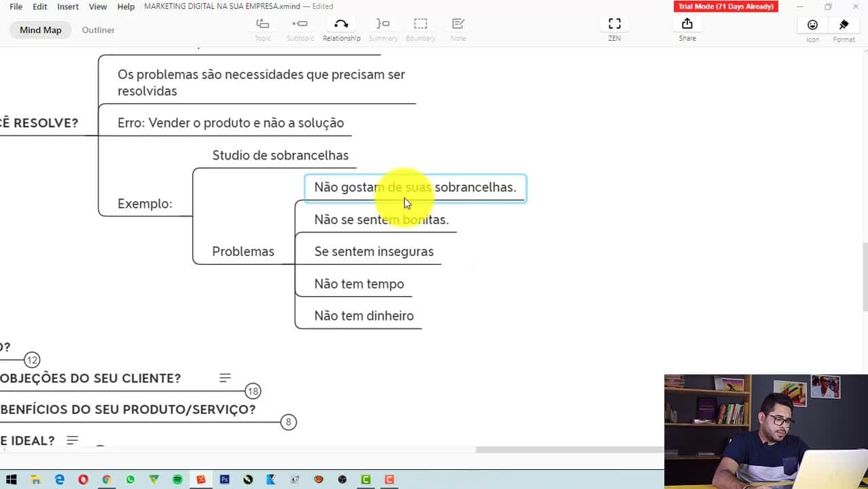This screenshot has height=489, width=868.
Task: Click the presenter webcam video overlay
Action: (766, 431)
